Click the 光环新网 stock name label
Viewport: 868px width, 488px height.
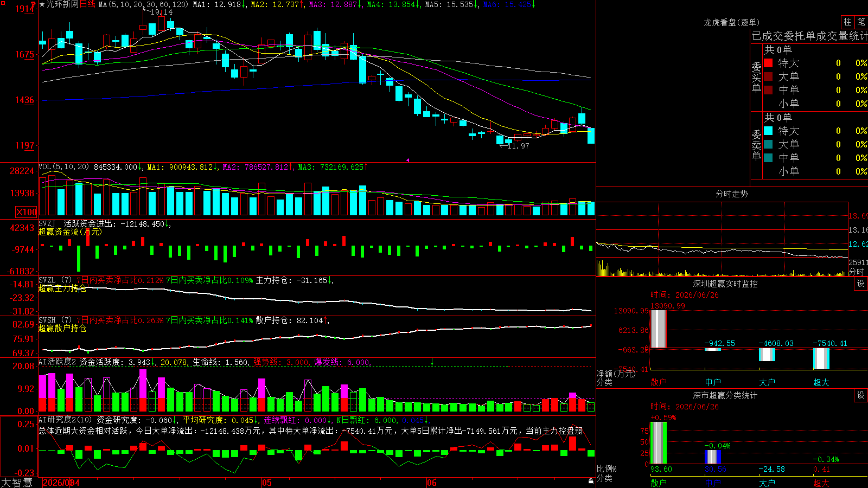62,4
